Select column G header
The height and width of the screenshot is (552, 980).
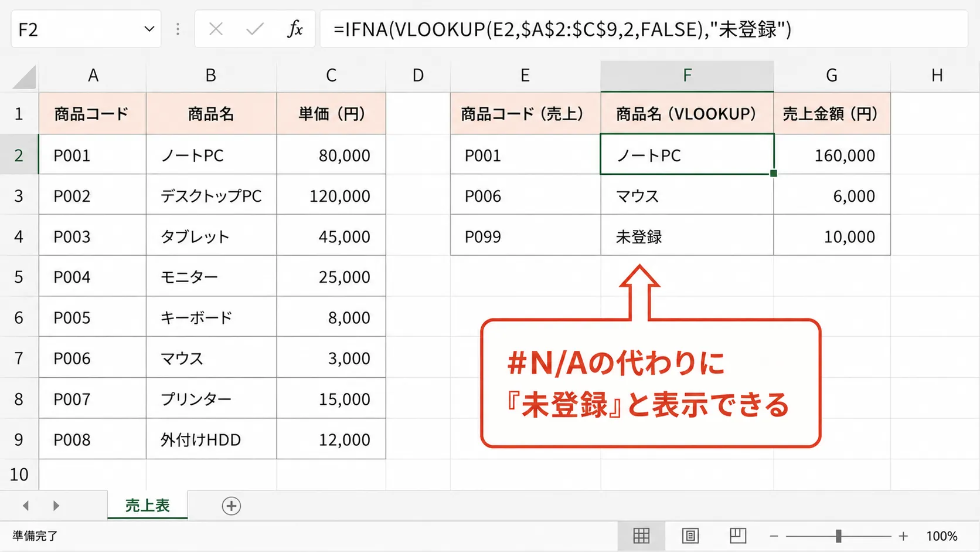[832, 76]
